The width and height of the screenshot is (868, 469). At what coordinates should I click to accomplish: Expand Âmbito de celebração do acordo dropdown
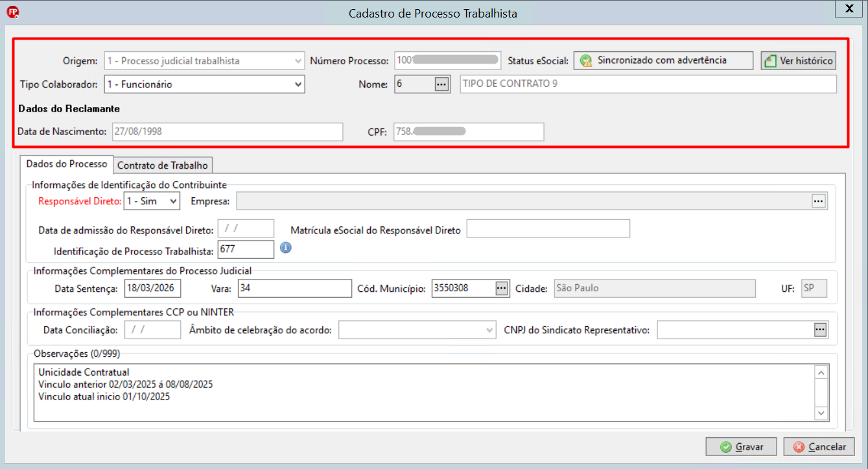pos(490,330)
